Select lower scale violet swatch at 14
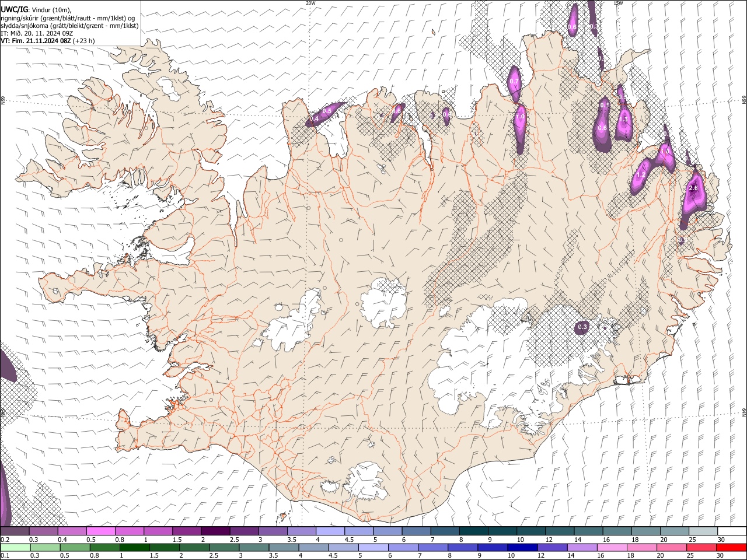The height and width of the screenshot is (560, 747). pyautogui.click(x=581, y=547)
